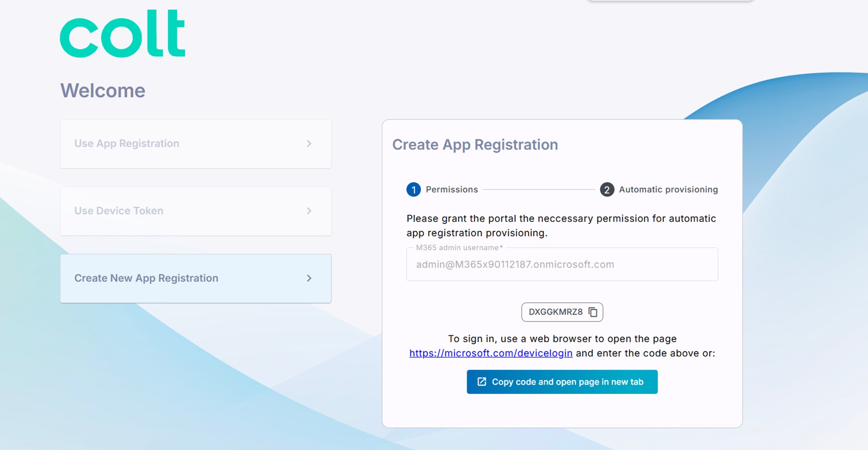The height and width of the screenshot is (450, 868).
Task: Click the step 2 Automatic provisioning circle
Action: (607, 190)
